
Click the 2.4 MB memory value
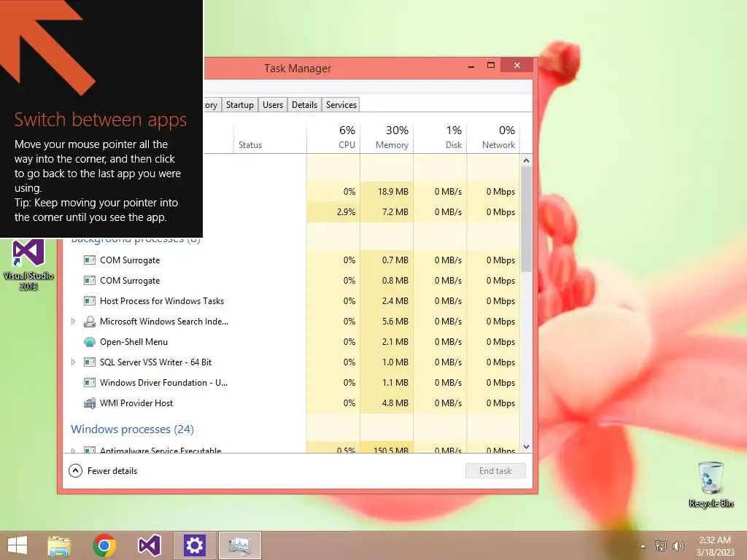point(395,301)
